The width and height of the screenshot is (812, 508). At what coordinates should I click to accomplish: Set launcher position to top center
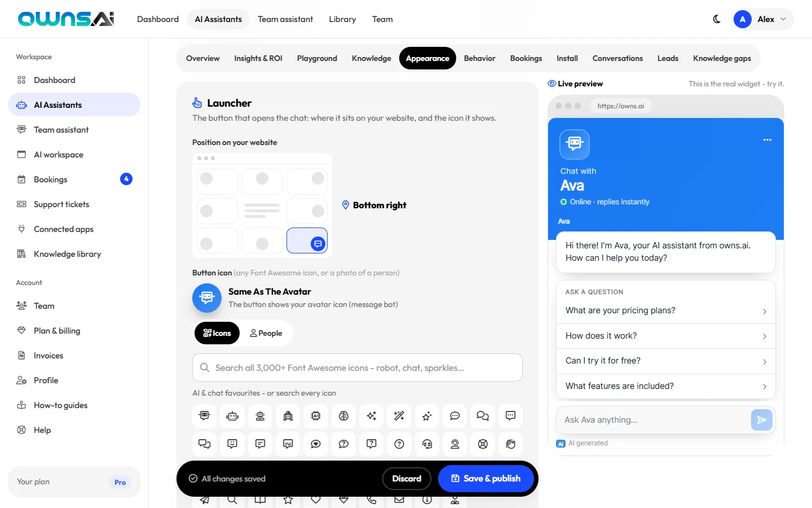[262, 182]
